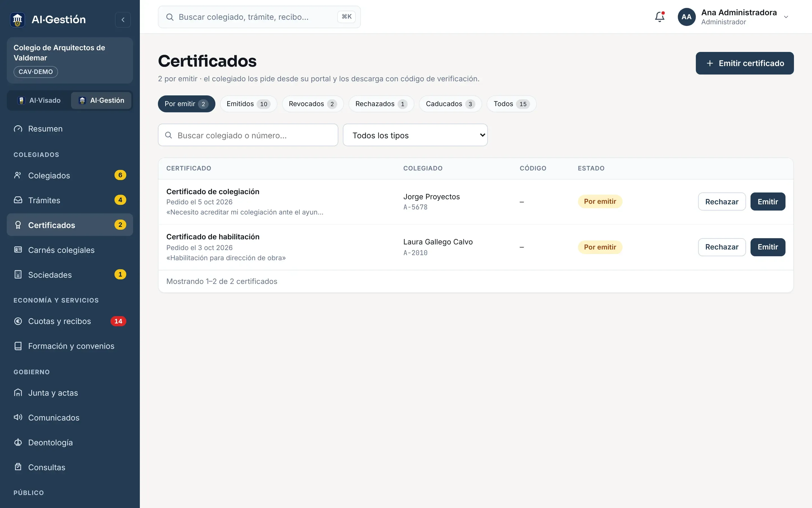
Task: Click the Resumen gauge icon
Action: click(x=18, y=129)
